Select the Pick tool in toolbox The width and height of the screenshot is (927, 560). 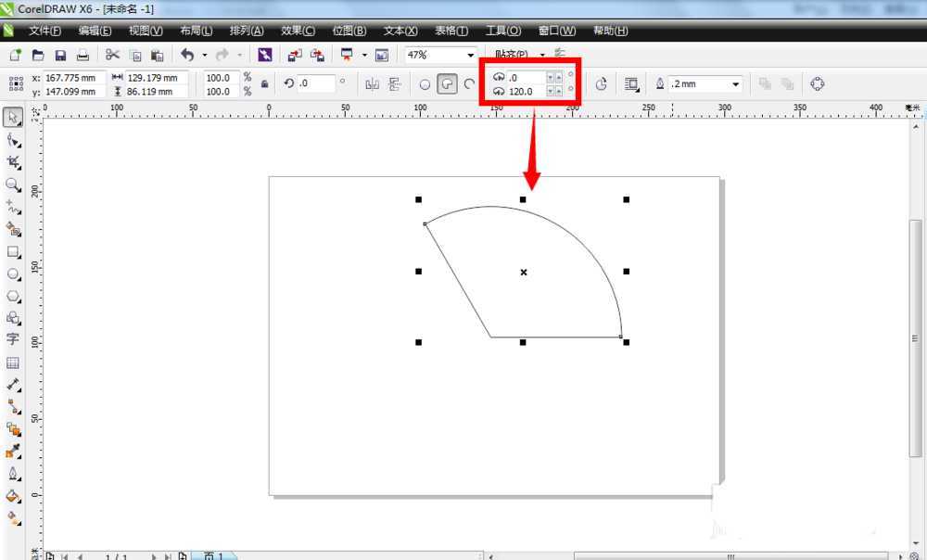tap(13, 118)
